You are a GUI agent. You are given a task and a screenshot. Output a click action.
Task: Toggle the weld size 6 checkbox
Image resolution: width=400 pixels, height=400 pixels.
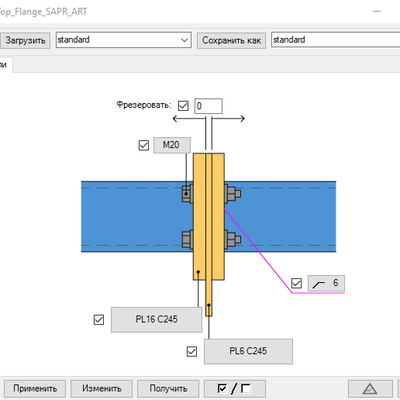[x=296, y=283]
